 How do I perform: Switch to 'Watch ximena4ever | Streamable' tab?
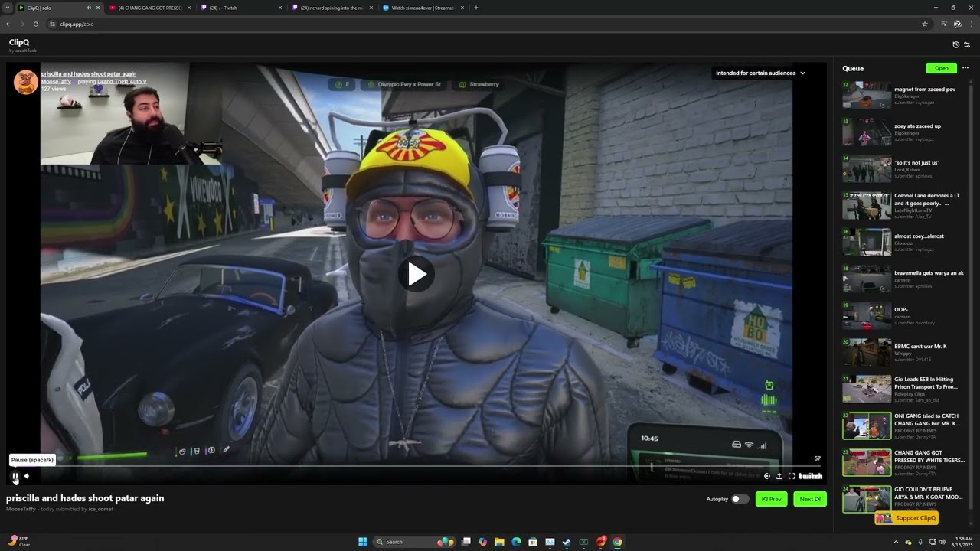coord(423,8)
